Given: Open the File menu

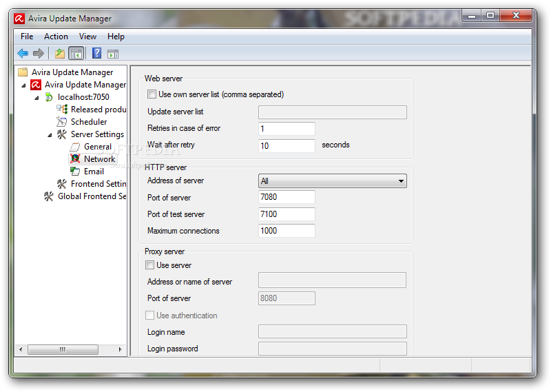Looking at the screenshot, I should (x=27, y=37).
